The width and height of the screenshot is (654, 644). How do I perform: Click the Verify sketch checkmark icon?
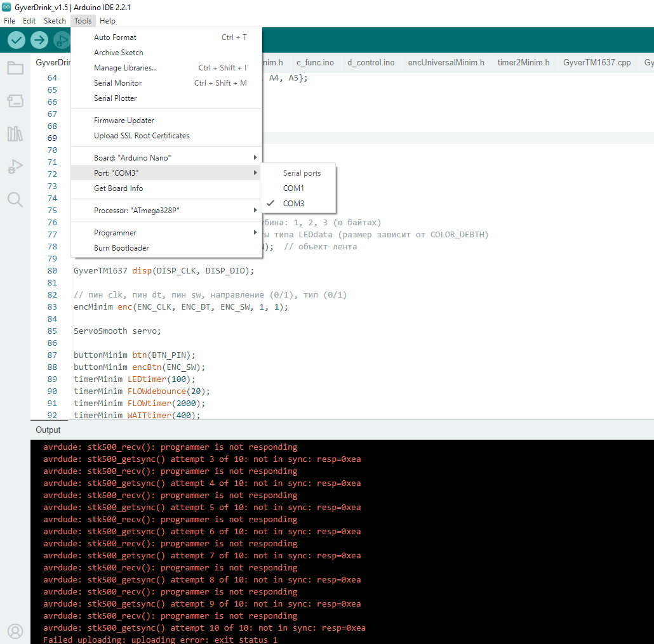(x=17, y=40)
